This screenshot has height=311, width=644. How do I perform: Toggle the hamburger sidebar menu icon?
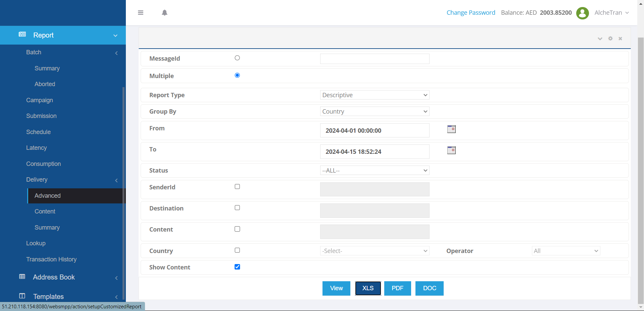[141, 13]
